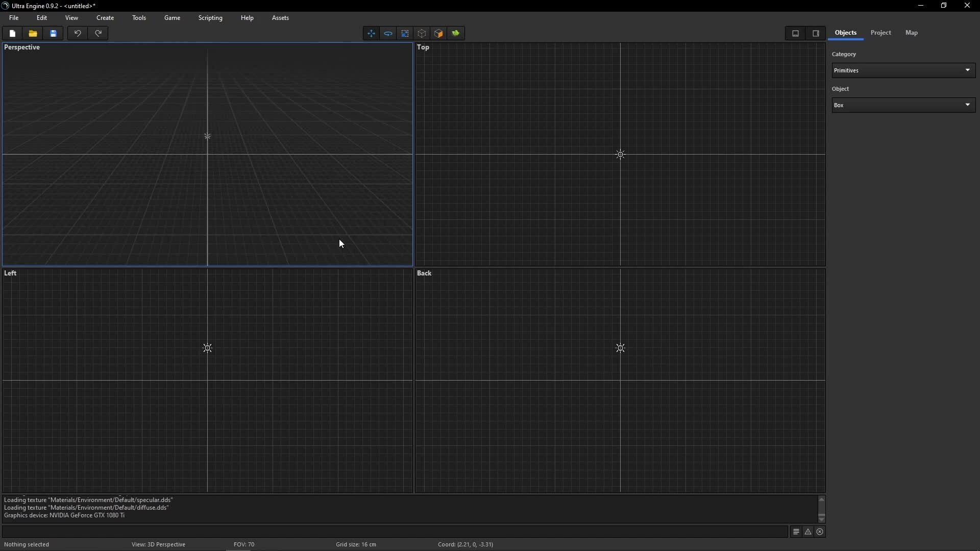Expand the Category Primitives dropdown

pyautogui.click(x=903, y=70)
